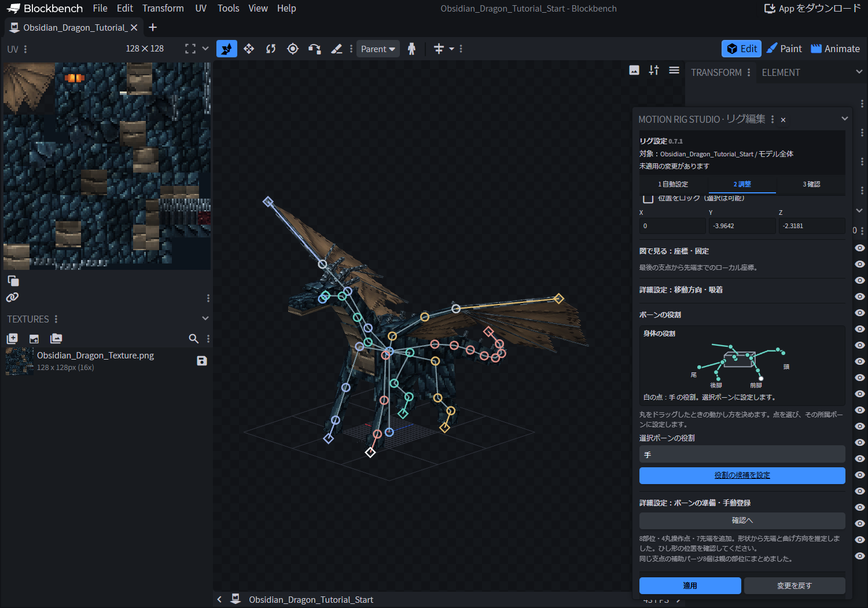Import texture using image-plus icon
Viewport: 868px width, 608px height.
click(x=34, y=338)
